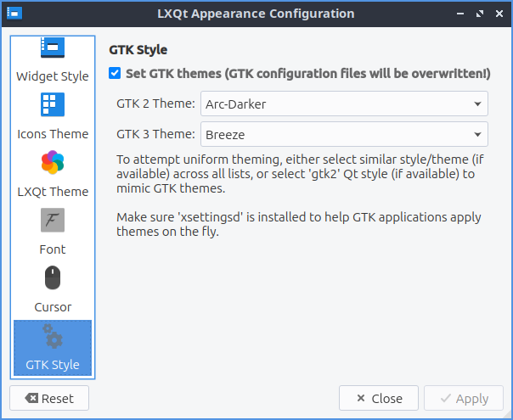Click the Reset button label
Viewport: 513px width, 420px height.
point(57,399)
